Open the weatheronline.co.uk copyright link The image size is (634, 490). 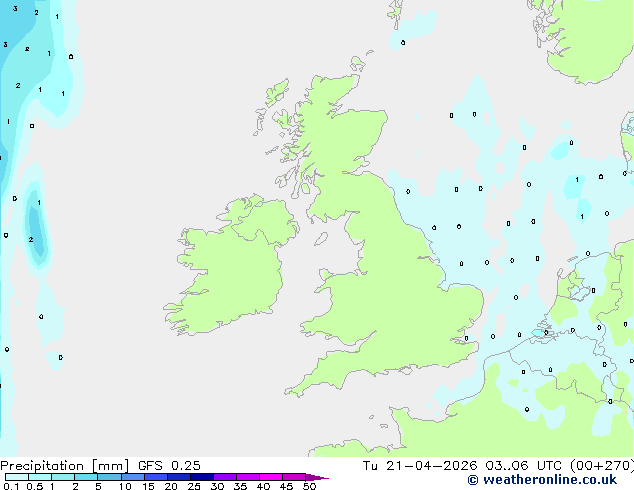542,480
